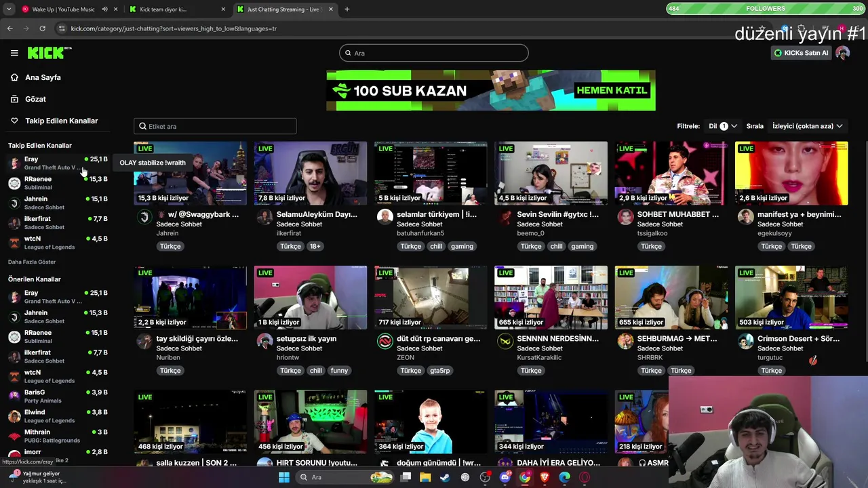Click the funny tag under hriontw's stream

(x=339, y=370)
